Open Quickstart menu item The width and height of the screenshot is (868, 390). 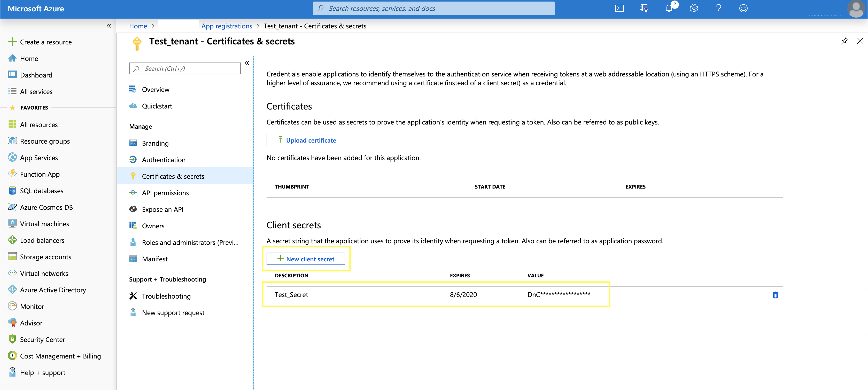[157, 106]
